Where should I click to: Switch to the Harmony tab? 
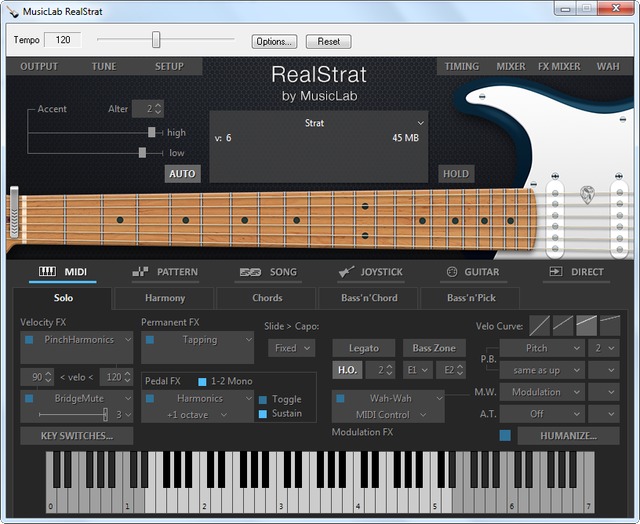coord(165,298)
